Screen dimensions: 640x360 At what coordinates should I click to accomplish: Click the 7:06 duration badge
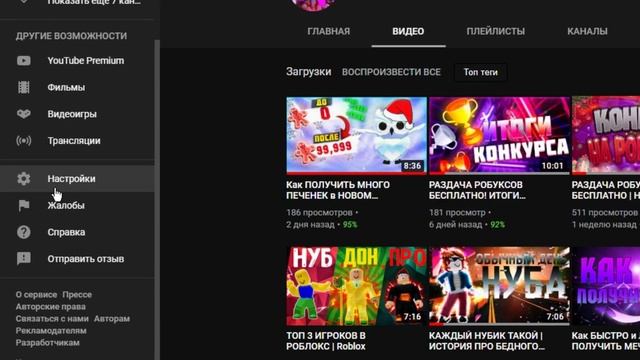pos(555,316)
